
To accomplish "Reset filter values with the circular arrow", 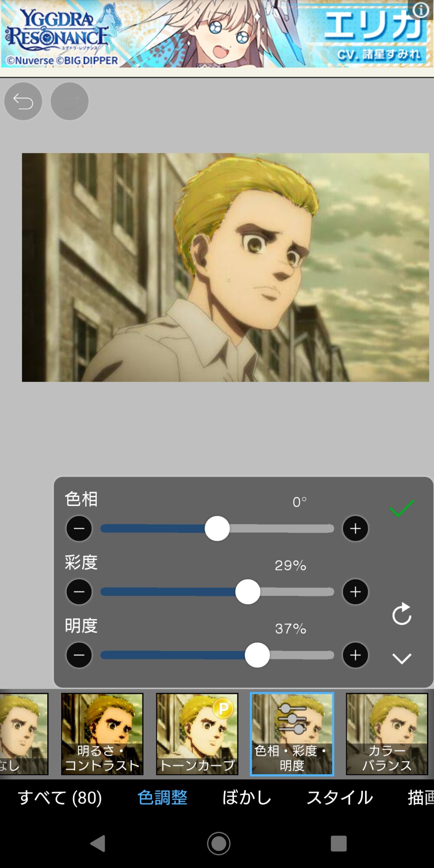I will pyautogui.click(x=402, y=614).
